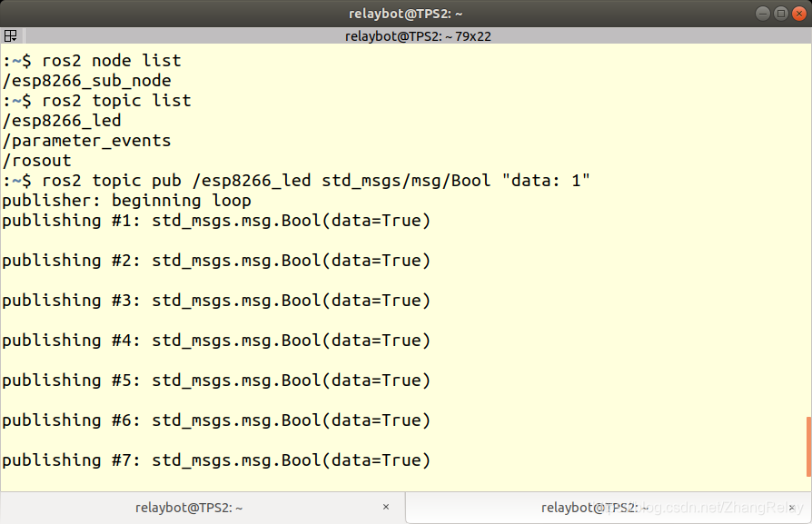Select the /parameter_events topic text
The image size is (812, 524).
[86, 140]
